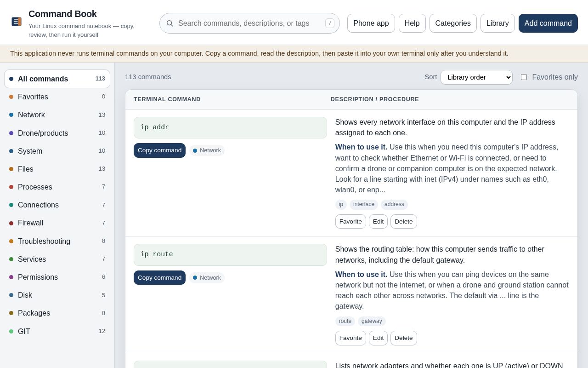Select All commands in the sidebar

tap(57, 79)
